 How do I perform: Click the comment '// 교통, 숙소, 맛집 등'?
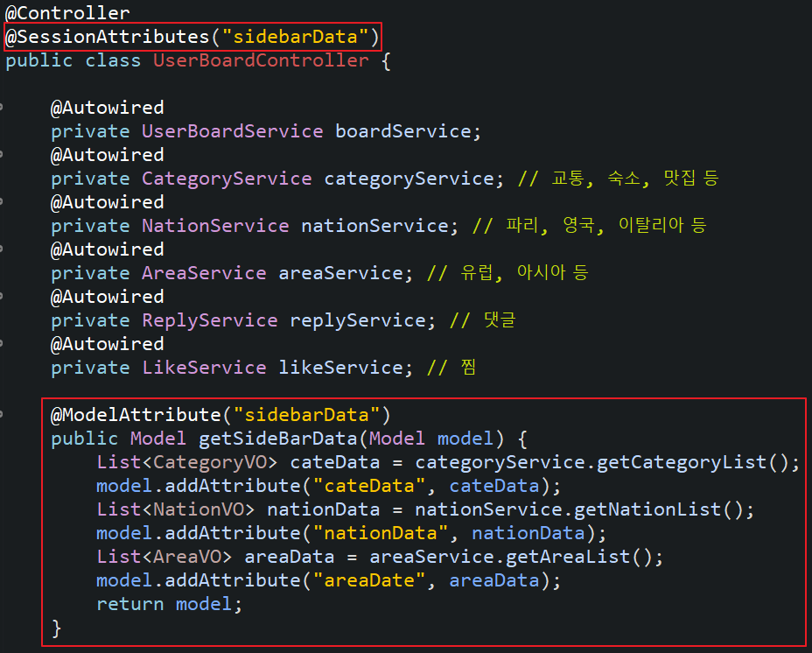coord(619,179)
